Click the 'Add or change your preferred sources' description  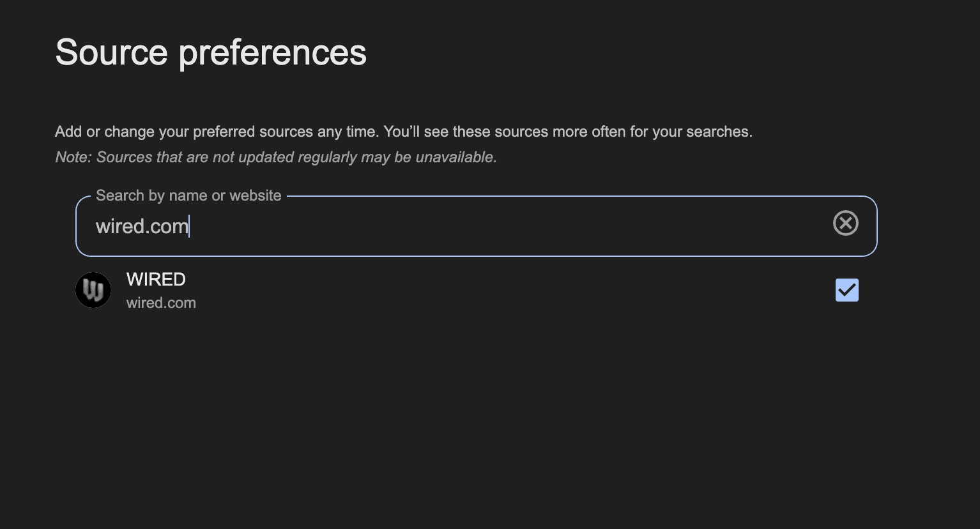coord(404,132)
